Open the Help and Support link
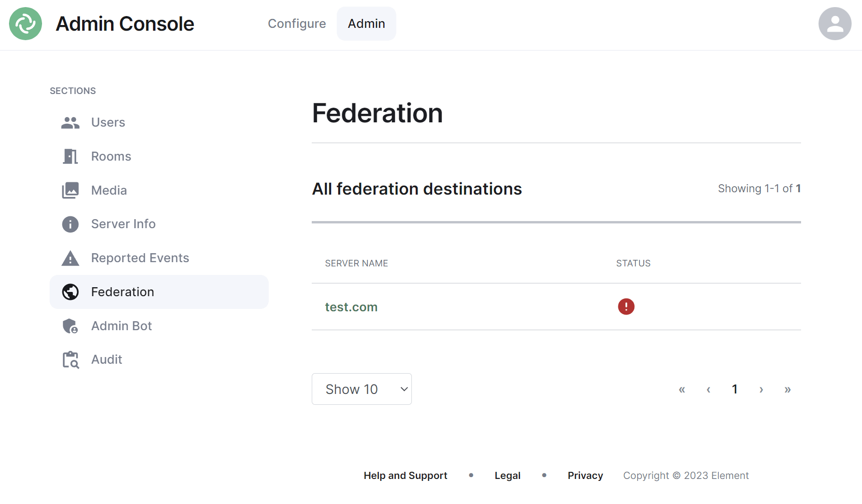The width and height of the screenshot is (862, 504). click(x=405, y=476)
